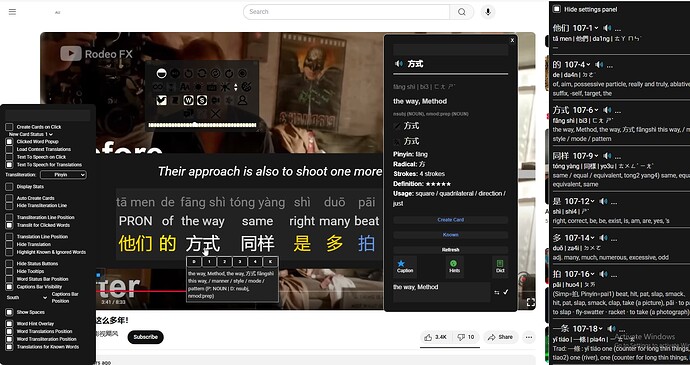Confirm translation with the checkmark icon

(x=506, y=292)
